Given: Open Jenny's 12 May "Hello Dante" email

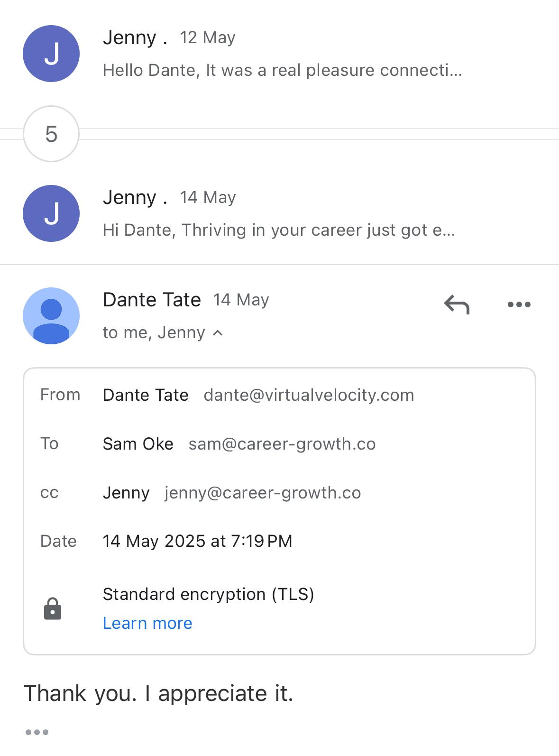Looking at the screenshot, I should (x=282, y=70).
